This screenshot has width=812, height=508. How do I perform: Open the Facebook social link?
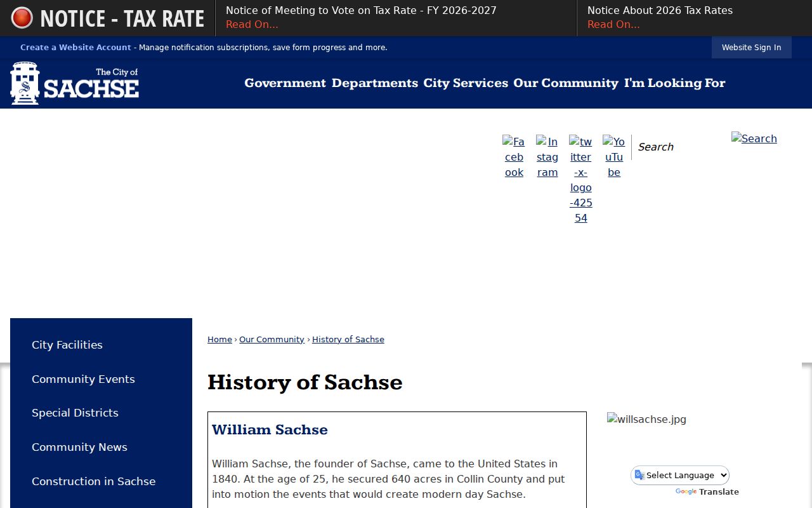(x=514, y=157)
